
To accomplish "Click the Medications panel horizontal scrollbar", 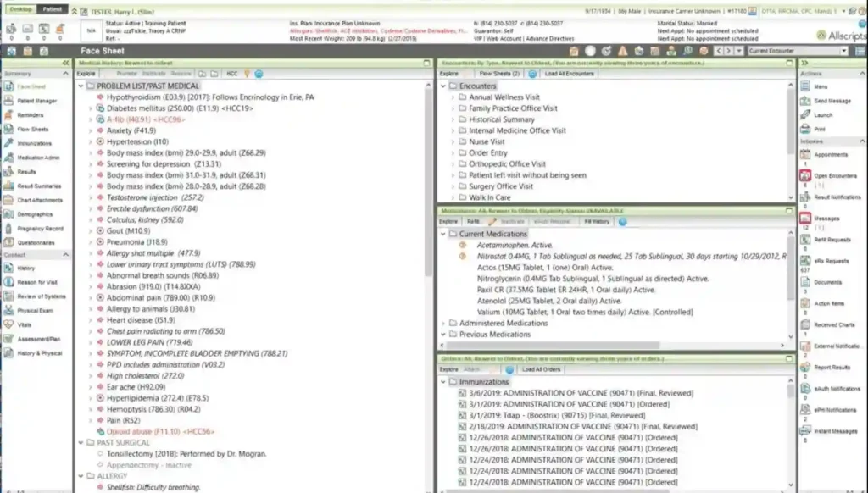I will [551, 344].
